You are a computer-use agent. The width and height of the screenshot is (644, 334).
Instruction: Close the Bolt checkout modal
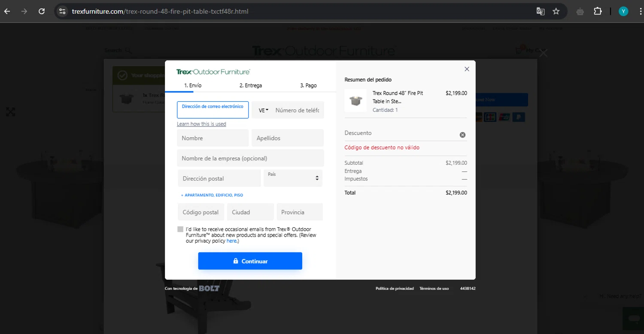(467, 69)
